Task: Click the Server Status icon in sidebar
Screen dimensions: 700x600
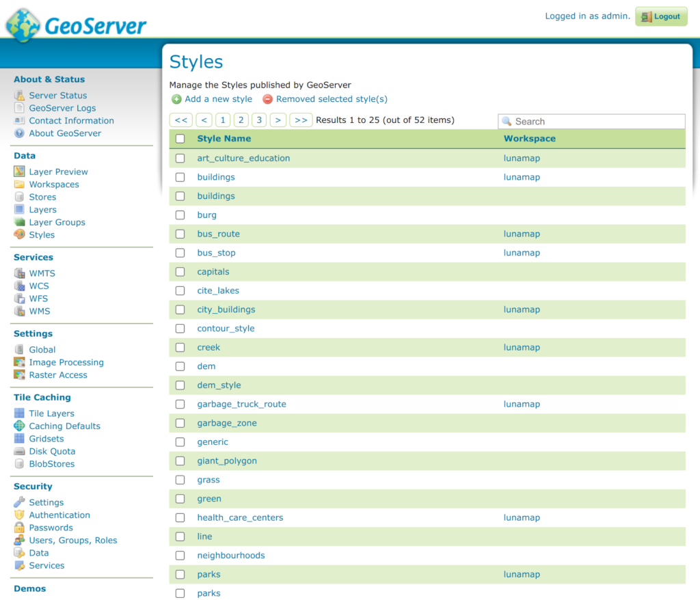Action: point(19,96)
